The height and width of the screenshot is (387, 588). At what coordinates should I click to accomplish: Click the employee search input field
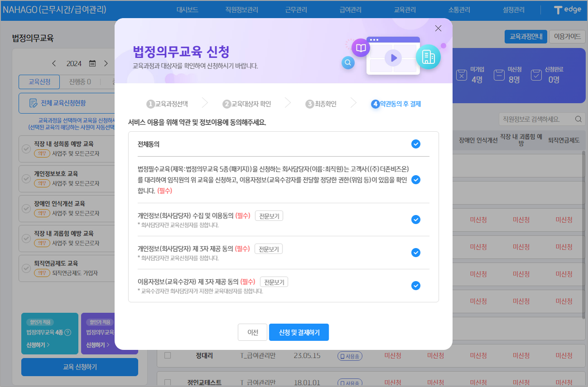click(x=534, y=119)
